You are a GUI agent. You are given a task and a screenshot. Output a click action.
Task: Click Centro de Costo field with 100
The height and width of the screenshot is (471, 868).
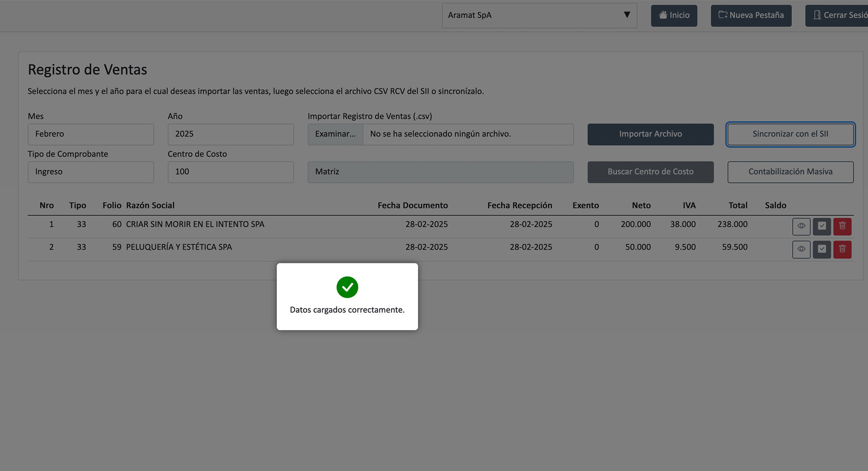click(x=230, y=172)
